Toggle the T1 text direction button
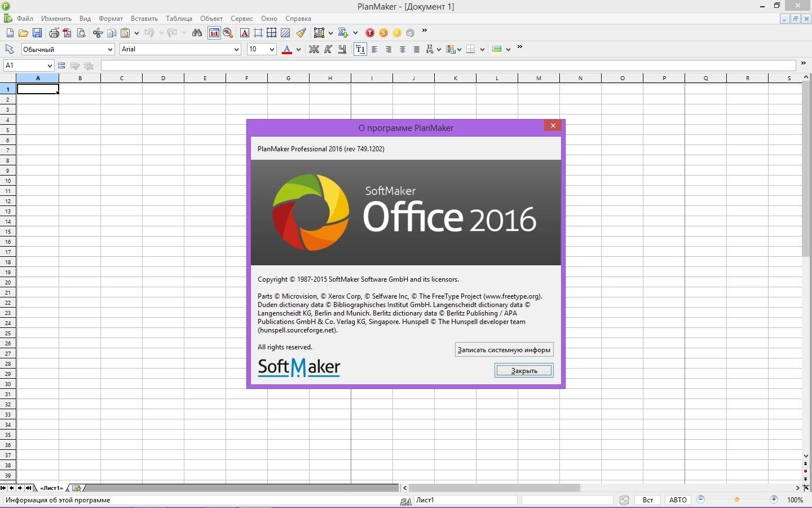Screen dimensions: 812x508 click(360, 49)
